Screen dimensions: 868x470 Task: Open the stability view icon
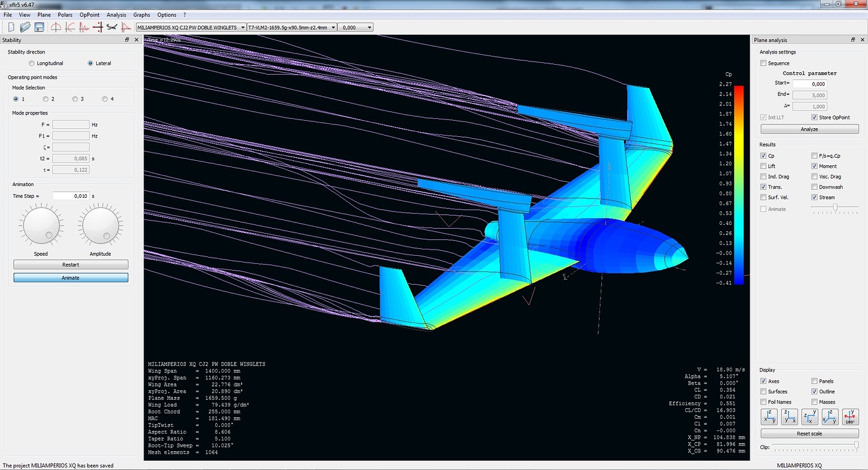tap(126, 27)
